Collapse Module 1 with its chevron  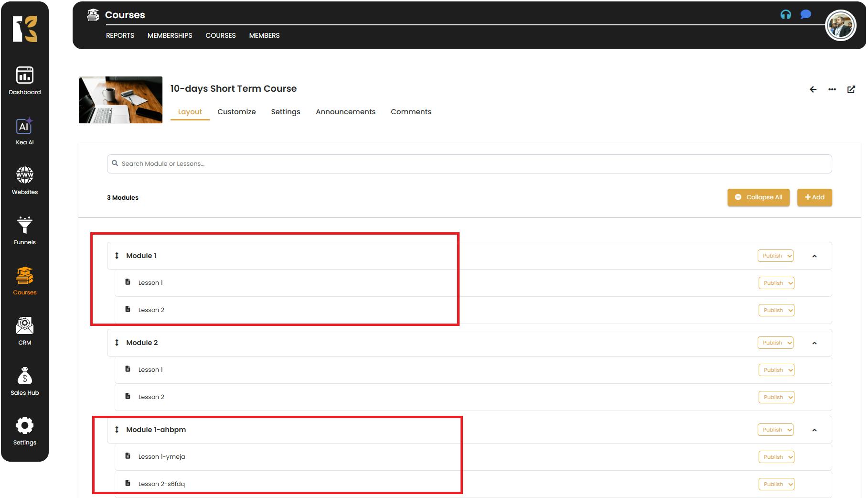(x=814, y=256)
